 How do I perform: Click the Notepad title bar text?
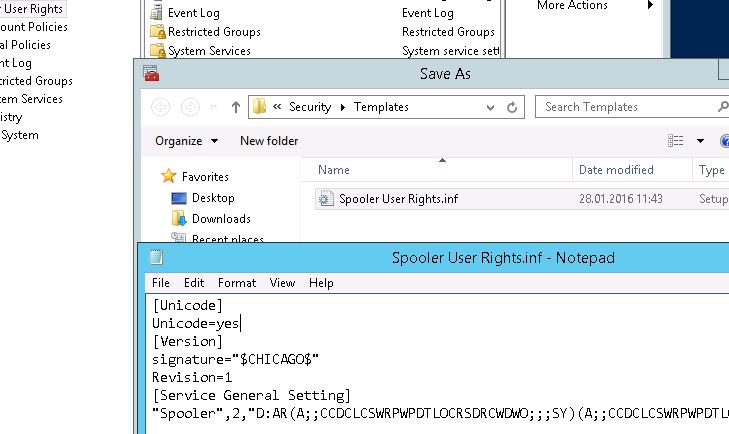coord(503,258)
